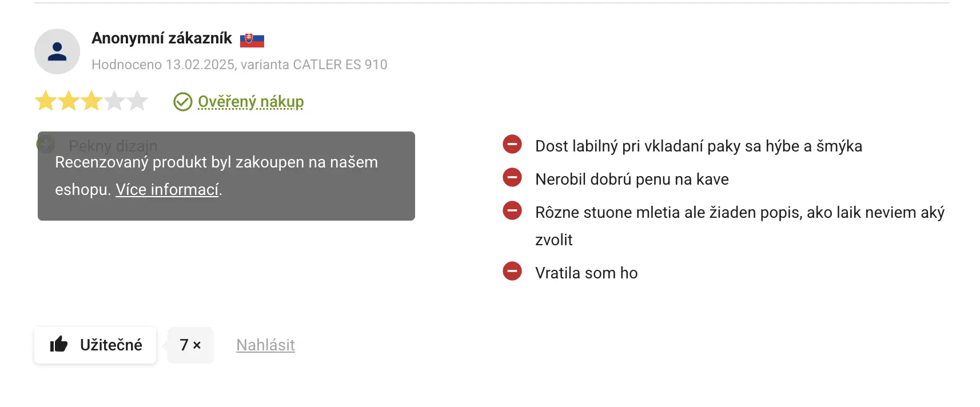The image size is (980, 407).
Task: Click the red minus icon beside 'Dost labilný'
Action: tap(512, 144)
